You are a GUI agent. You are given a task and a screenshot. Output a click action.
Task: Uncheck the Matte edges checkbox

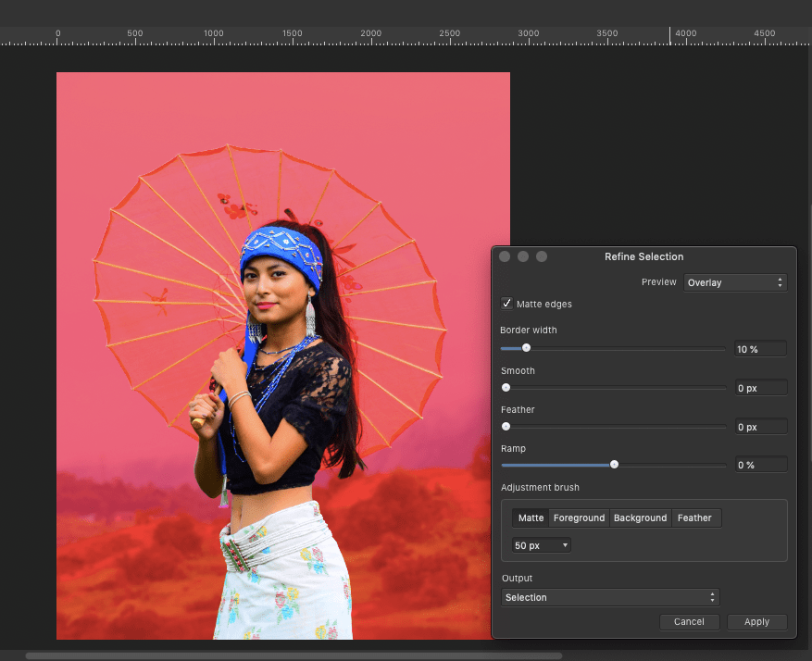pos(506,304)
